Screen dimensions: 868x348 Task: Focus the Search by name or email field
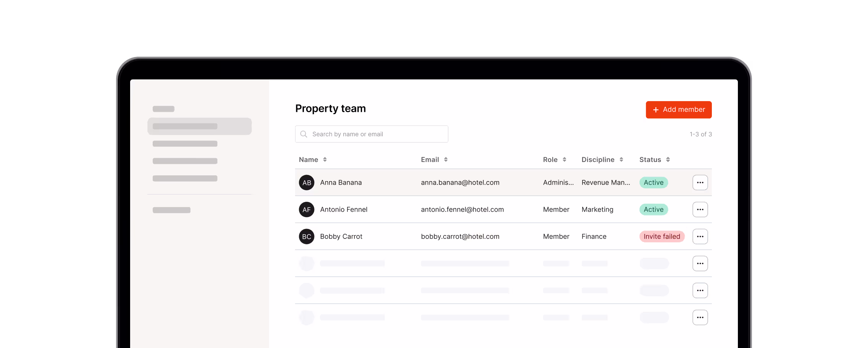[377, 134]
